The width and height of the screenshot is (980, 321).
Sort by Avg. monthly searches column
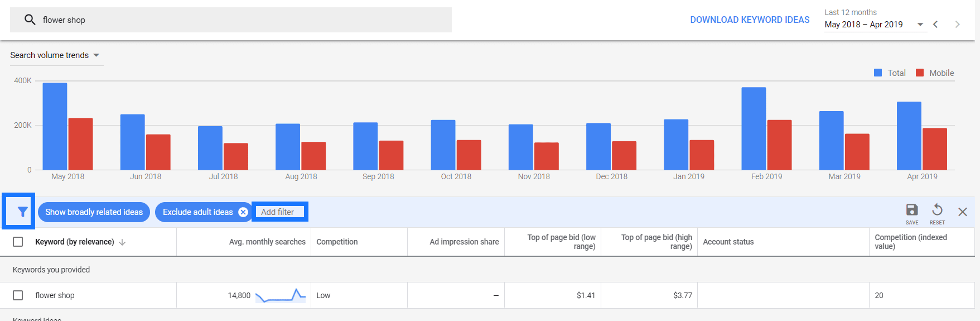[267, 242]
